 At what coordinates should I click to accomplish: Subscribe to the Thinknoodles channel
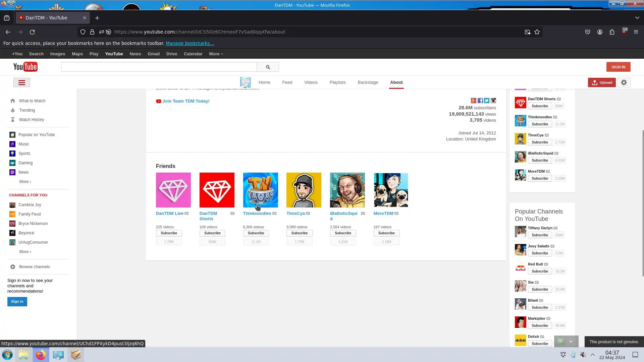point(256,233)
